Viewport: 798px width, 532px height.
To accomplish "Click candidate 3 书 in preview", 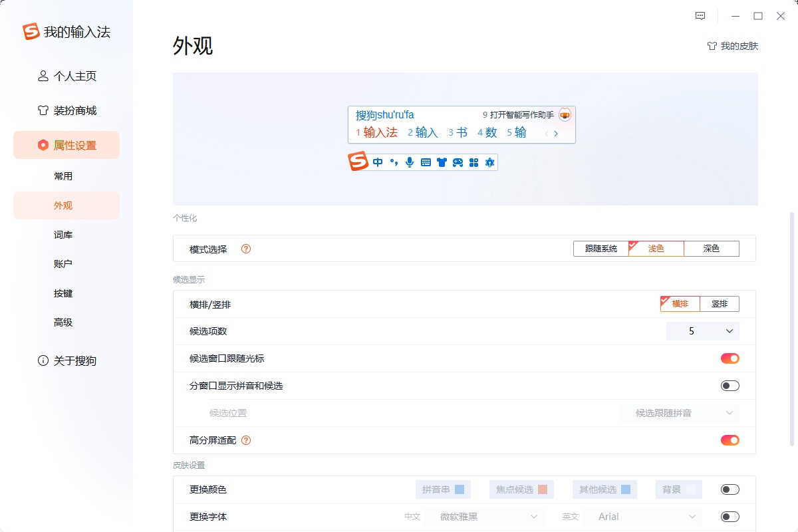I will (458, 132).
